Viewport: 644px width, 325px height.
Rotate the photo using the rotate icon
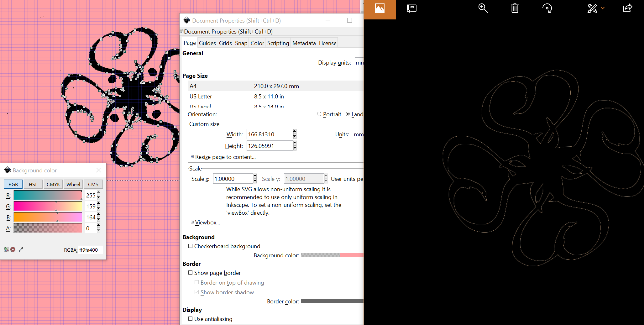tap(547, 8)
